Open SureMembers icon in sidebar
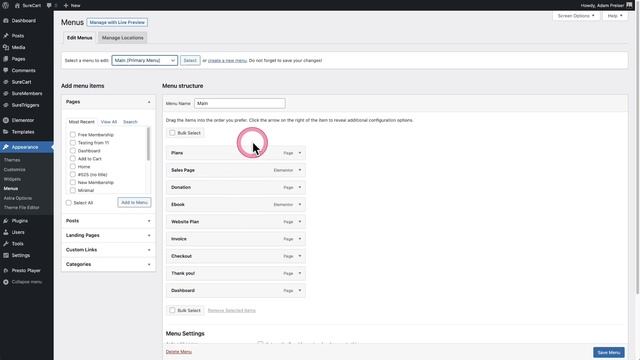The height and width of the screenshot is (360, 640). point(6,93)
